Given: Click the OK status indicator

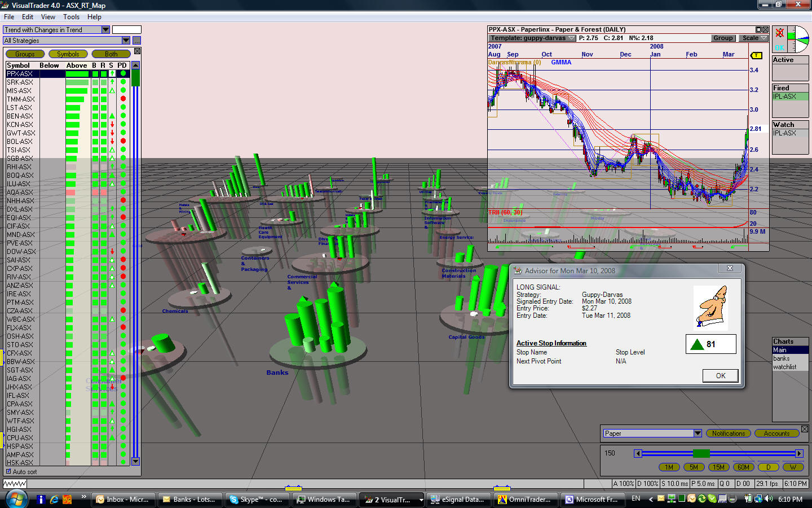Looking at the screenshot, I should (779, 48).
